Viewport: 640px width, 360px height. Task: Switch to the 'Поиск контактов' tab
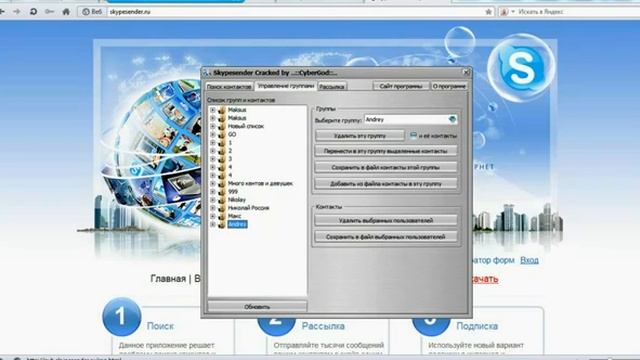[229, 87]
